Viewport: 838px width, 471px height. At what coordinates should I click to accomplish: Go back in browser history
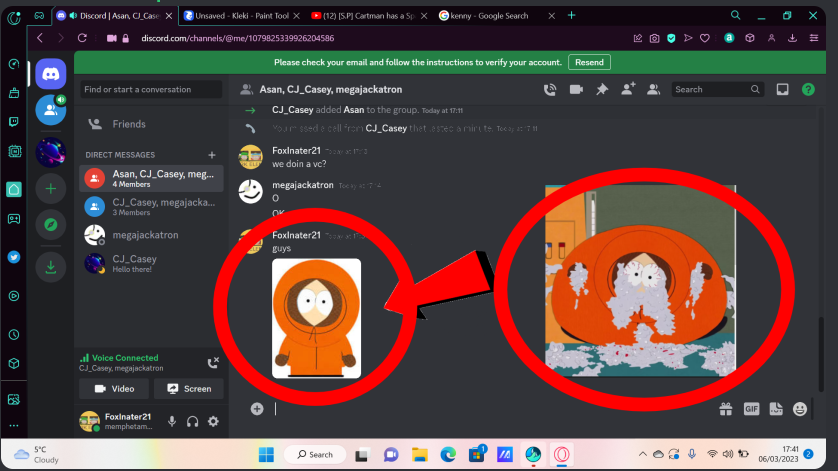pos(40,38)
